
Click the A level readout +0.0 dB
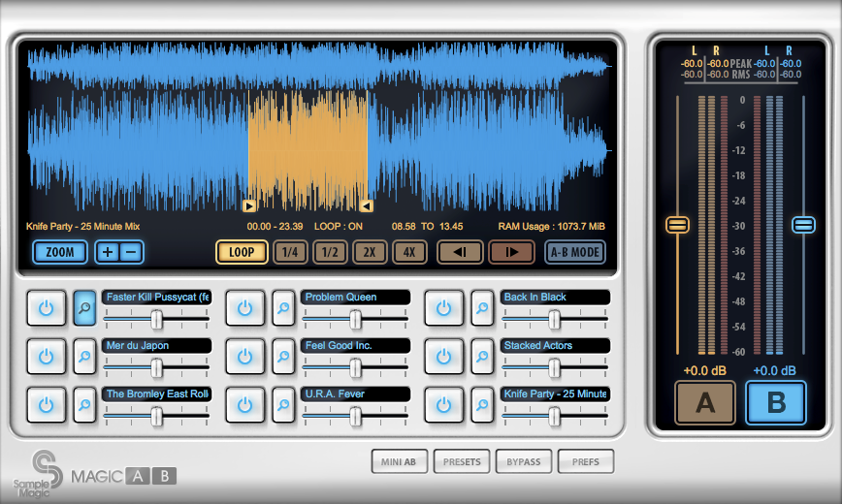pyautogui.click(x=704, y=370)
